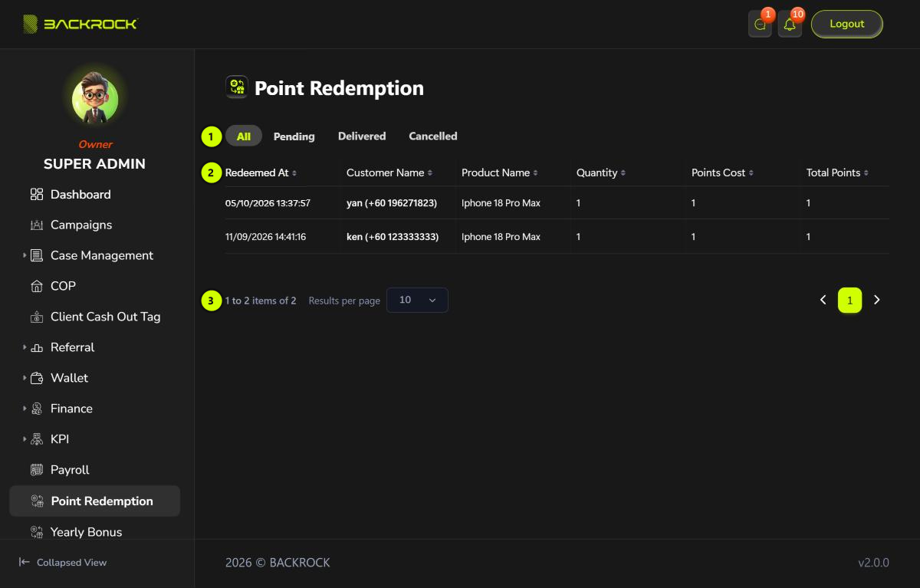Click the Case Management icon in sidebar

point(37,256)
